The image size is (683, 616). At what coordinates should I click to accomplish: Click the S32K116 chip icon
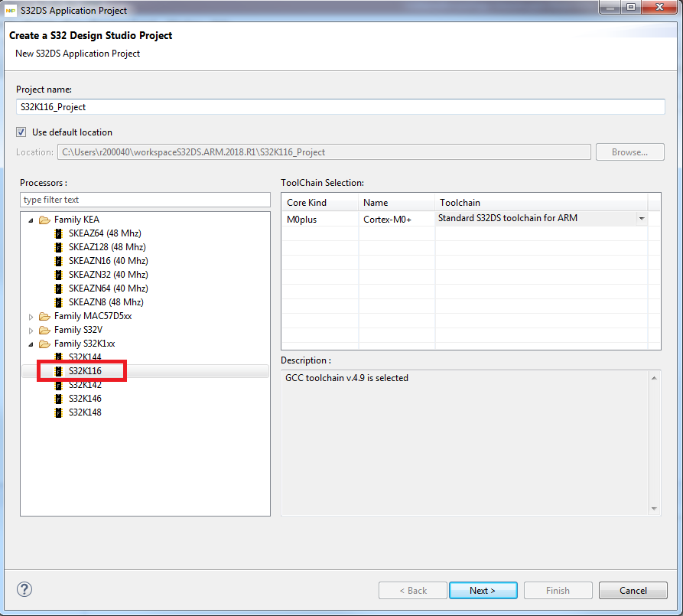pos(58,371)
